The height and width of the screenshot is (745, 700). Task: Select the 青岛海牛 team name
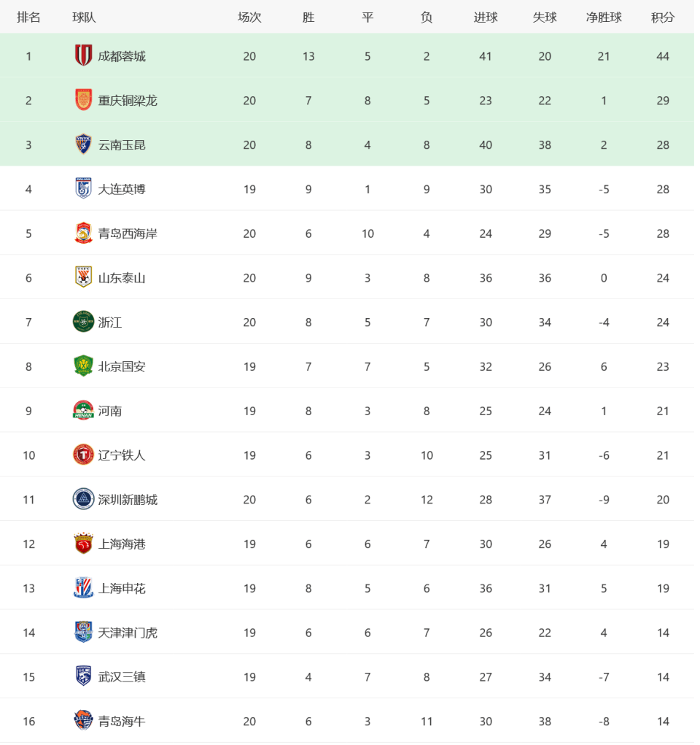pos(122,721)
